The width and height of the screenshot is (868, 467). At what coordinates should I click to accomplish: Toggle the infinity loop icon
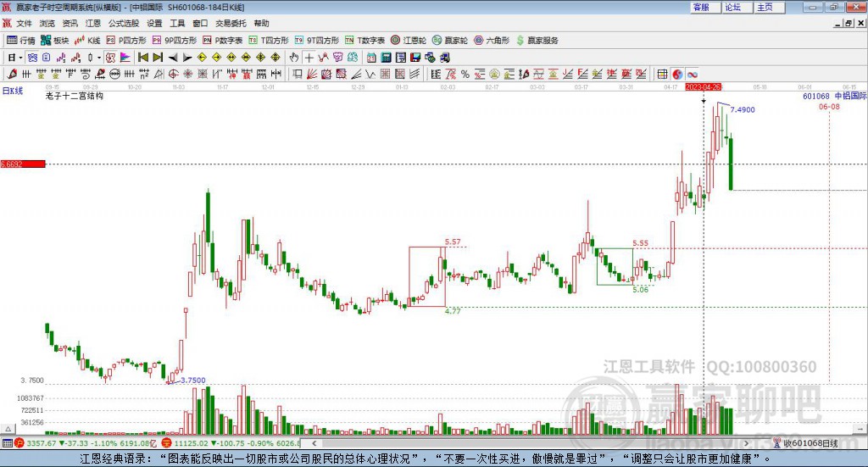click(x=692, y=74)
